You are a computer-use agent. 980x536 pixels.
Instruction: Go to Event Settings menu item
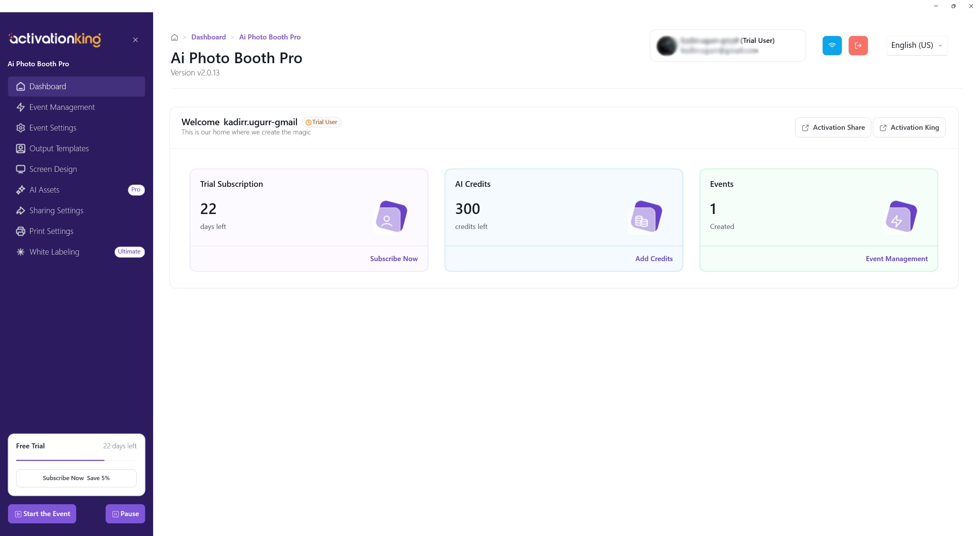tap(53, 128)
